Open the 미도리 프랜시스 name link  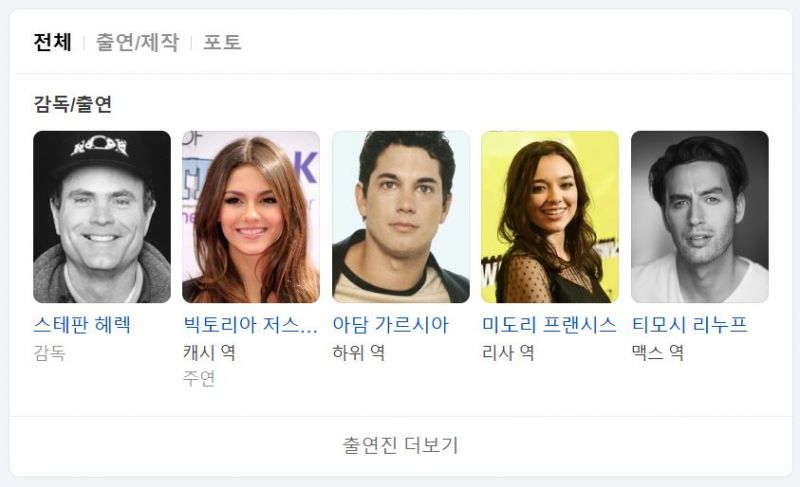coord(549,325)
